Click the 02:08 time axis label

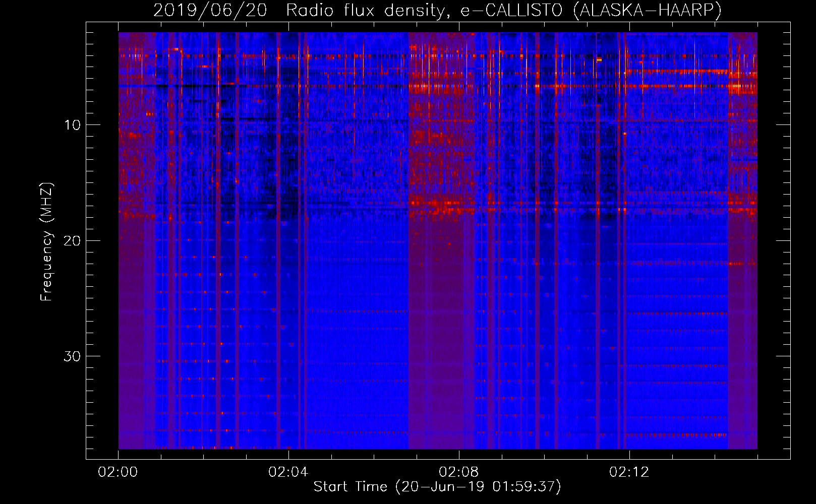click(459, 472)
